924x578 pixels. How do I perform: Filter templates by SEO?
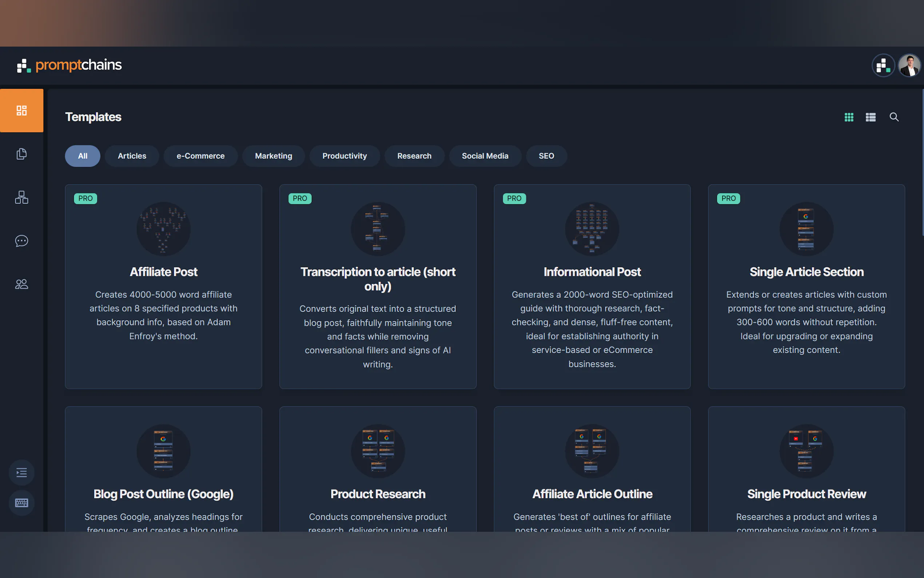[x=546, y=156]
